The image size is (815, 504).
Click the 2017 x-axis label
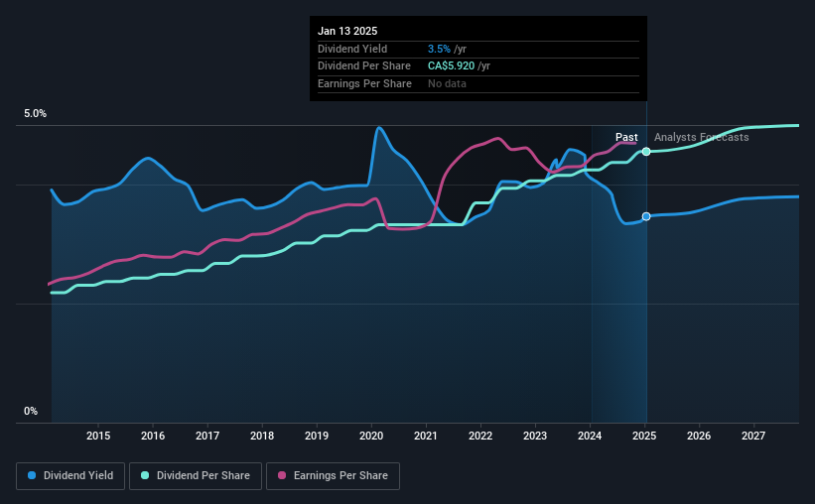(207, 436)
